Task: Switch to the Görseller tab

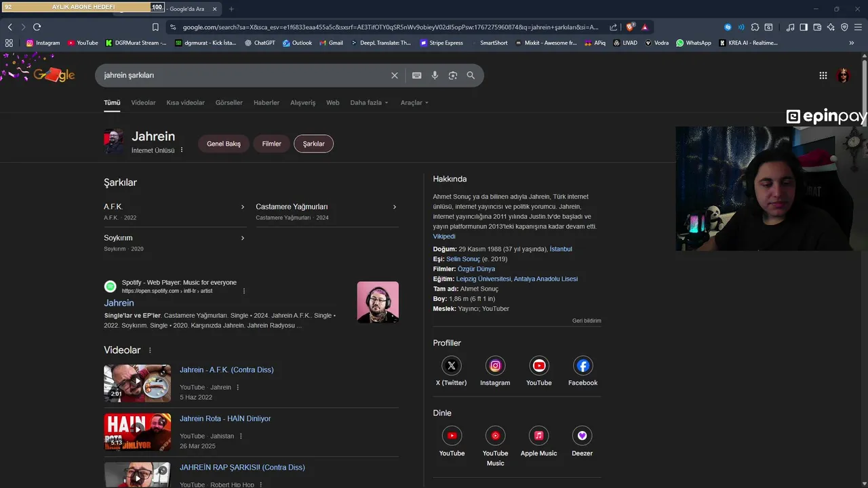Action: 229,103
